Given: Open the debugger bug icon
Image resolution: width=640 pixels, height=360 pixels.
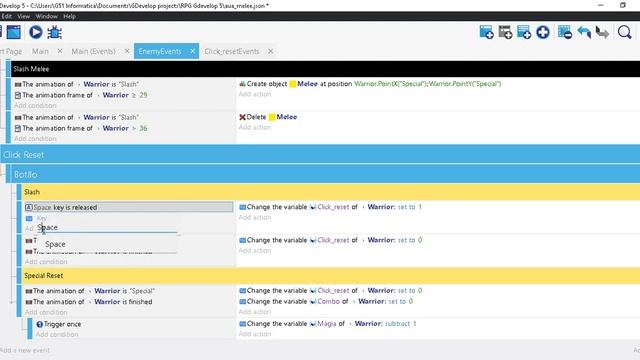Looking at the screenshot, I should [x=54, y=32].
